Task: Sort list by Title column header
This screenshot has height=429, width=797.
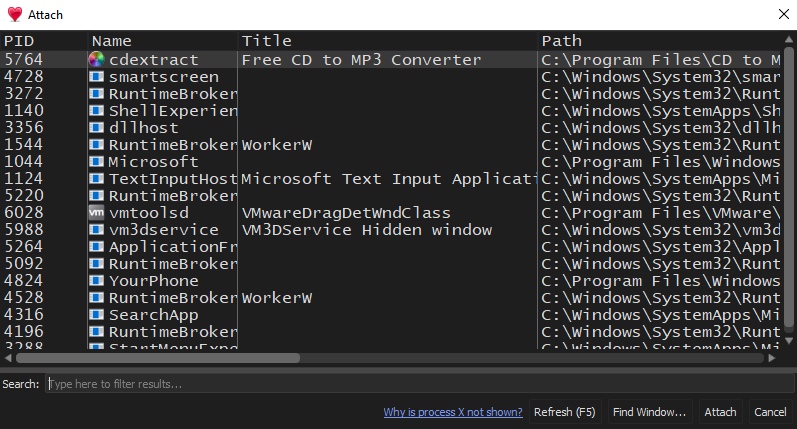Action: click(387, 41)
